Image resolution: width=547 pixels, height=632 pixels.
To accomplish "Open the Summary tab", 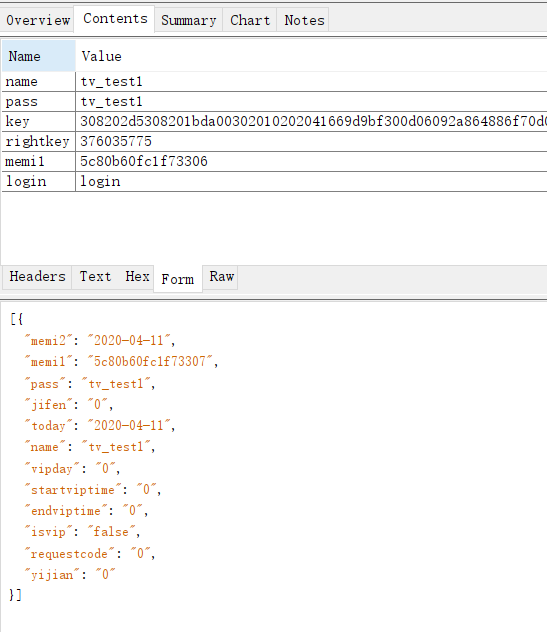I will click(189, 20).
